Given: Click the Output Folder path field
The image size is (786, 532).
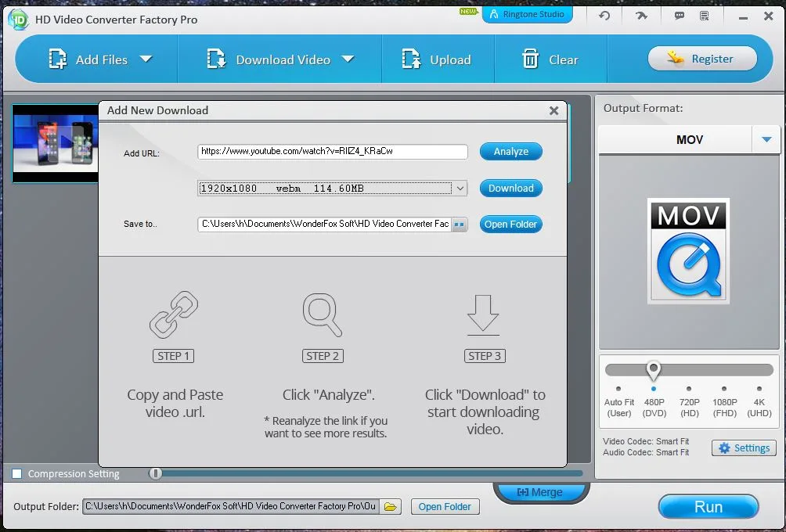Looking at the screenshot, I should coord(231,506).
